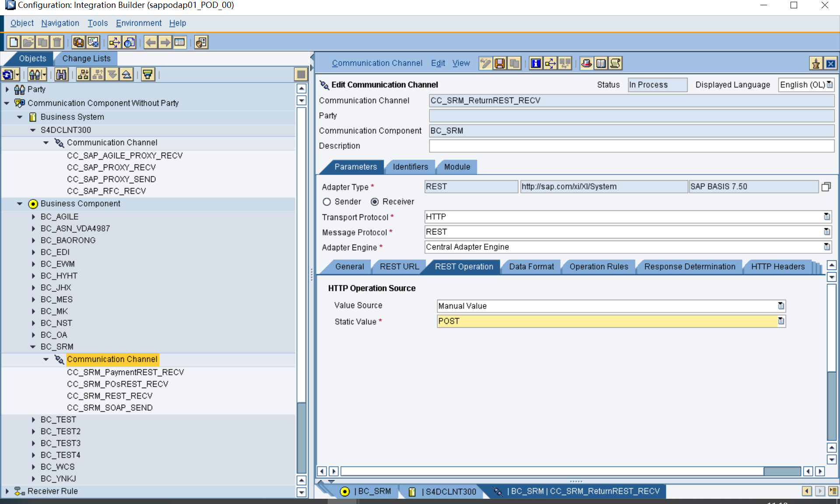840x504 pixels.
Task: Switch to the Change Lists tab
Action: pos(86,59)
